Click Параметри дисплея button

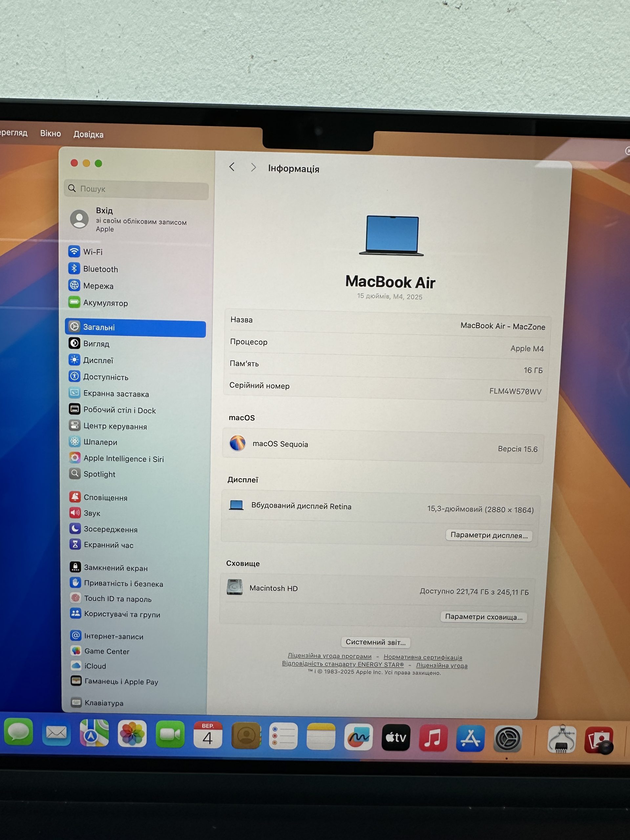pos(489,535)
